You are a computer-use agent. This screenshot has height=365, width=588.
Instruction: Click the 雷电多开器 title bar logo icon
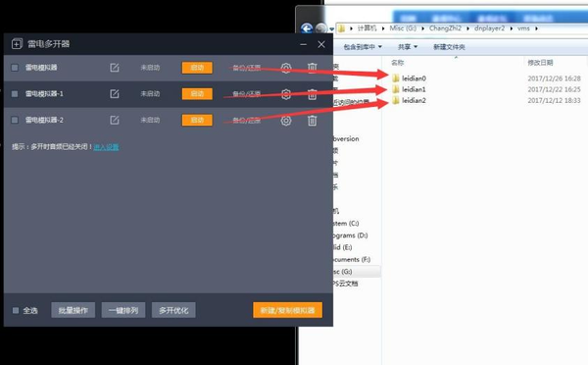pyautogui.click(x=17, y=44)
